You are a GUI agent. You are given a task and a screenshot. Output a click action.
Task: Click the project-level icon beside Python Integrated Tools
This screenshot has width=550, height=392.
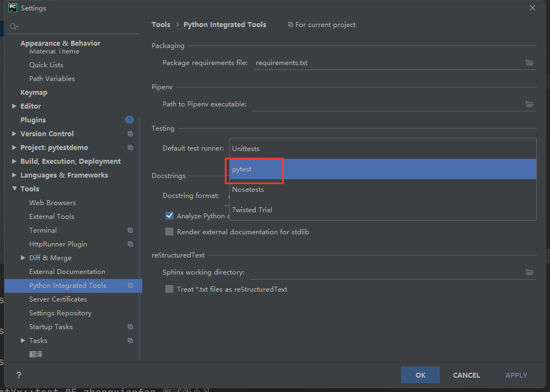[x=130, y=285]
